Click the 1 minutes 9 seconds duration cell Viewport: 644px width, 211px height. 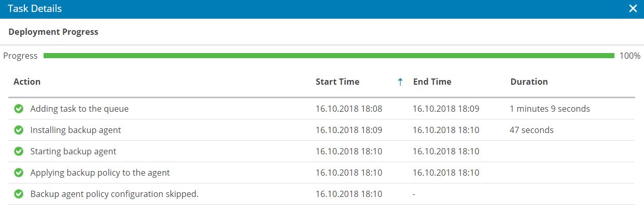point(550,109)
